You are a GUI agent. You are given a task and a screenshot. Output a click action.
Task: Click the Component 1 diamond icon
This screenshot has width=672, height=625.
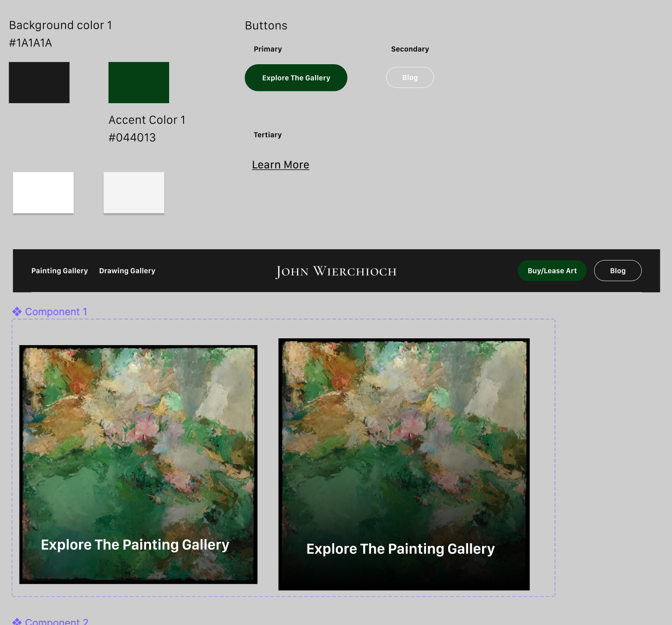(17, 312)
